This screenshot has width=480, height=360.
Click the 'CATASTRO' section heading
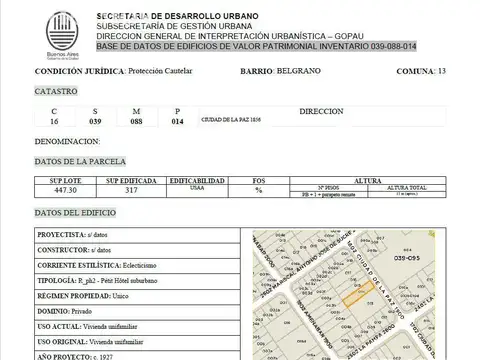point(56,91)
